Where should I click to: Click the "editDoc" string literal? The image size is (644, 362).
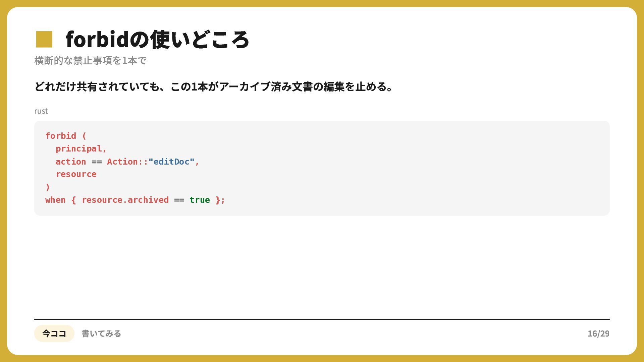point(171,162)
